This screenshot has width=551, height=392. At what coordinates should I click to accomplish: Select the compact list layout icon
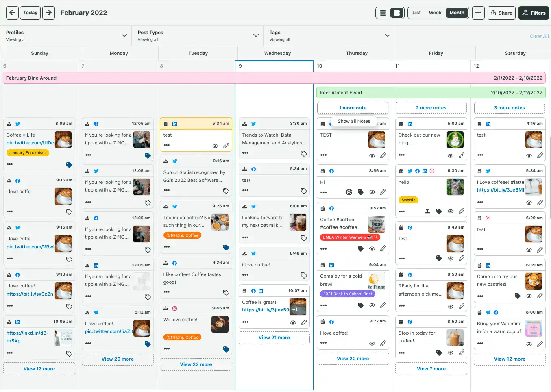click(x=383, y=13)
